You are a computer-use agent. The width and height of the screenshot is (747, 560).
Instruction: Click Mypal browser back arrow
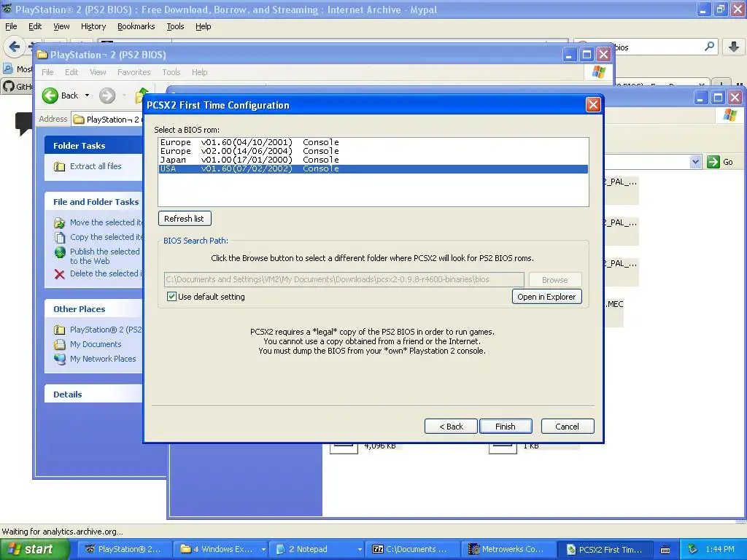14,47
